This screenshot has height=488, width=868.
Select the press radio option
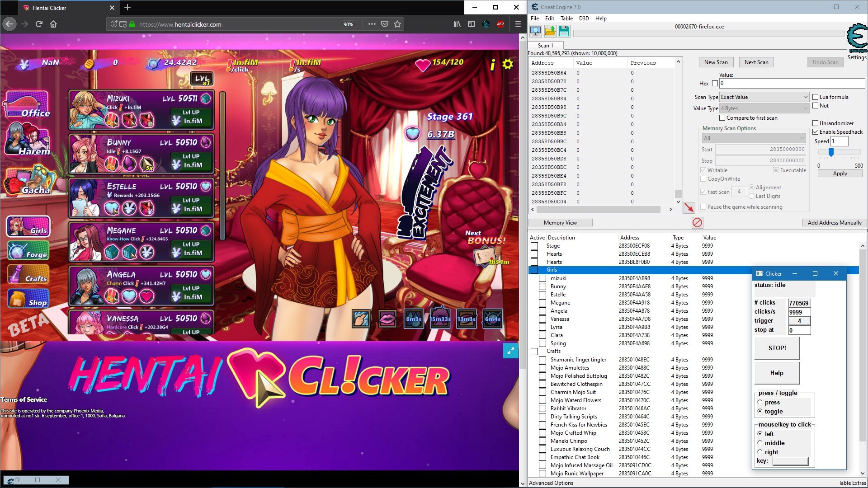point(760,402)
